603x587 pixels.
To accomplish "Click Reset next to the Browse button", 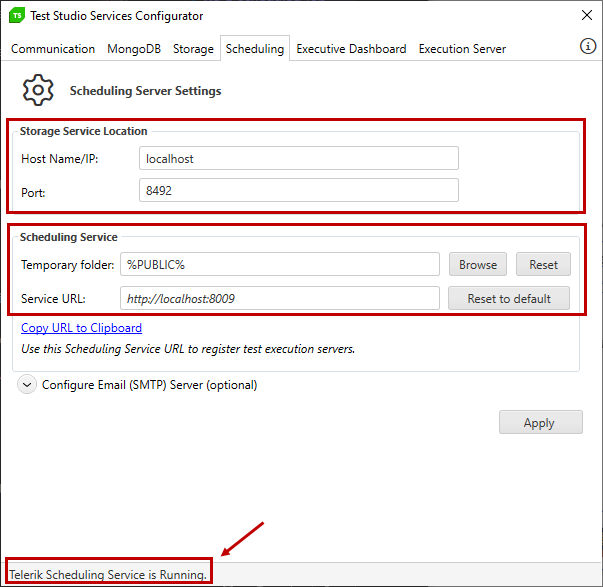I will point(543,264).
